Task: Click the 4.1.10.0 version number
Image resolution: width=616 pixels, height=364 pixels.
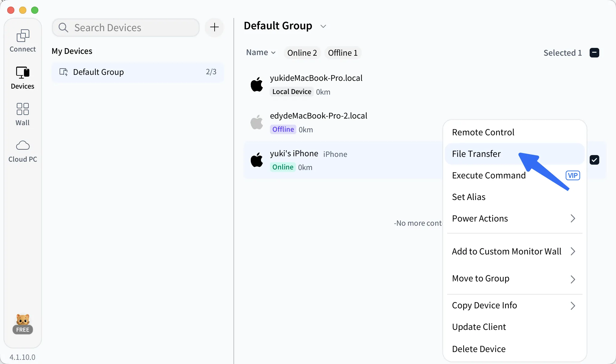Action: [x=22, y=357]
